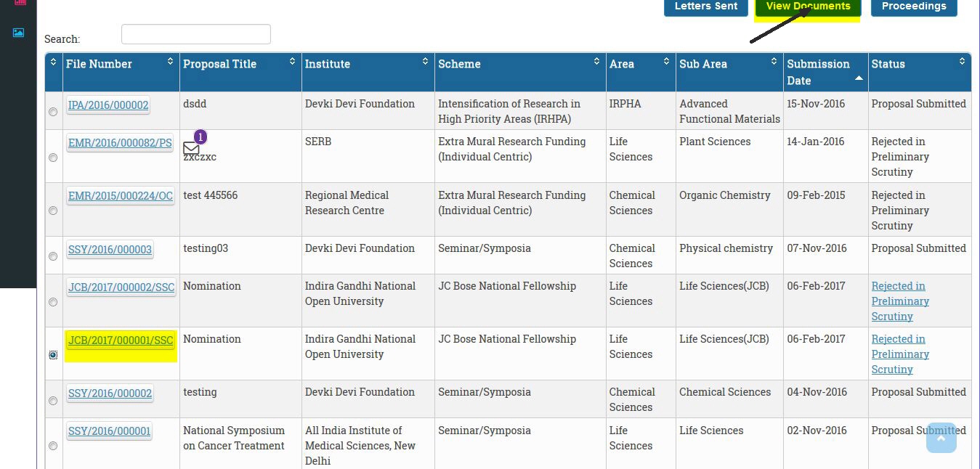The height and width of the screenshot is (469, 980).
Task: Sort by the Area column arrows
Action: tap(666, 62)
